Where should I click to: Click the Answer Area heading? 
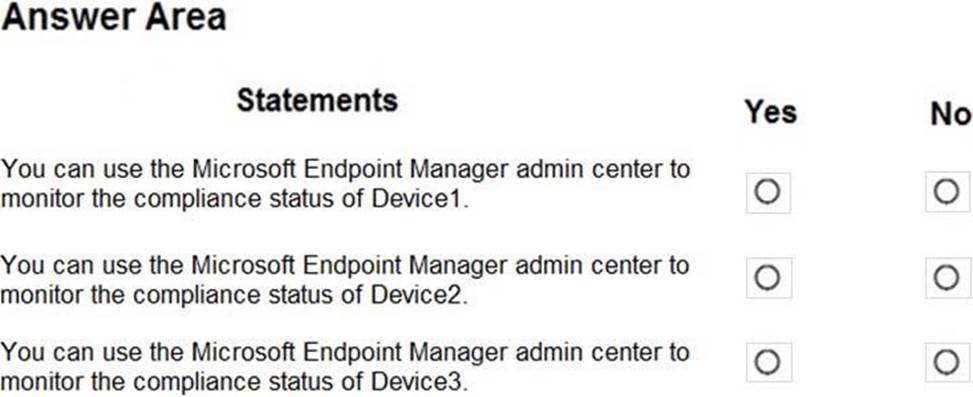(x=114, y=17)
